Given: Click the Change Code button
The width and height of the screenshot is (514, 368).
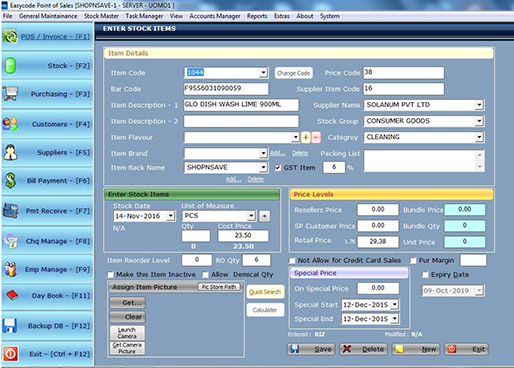Looking at the screenshot, I should (293, 73).
